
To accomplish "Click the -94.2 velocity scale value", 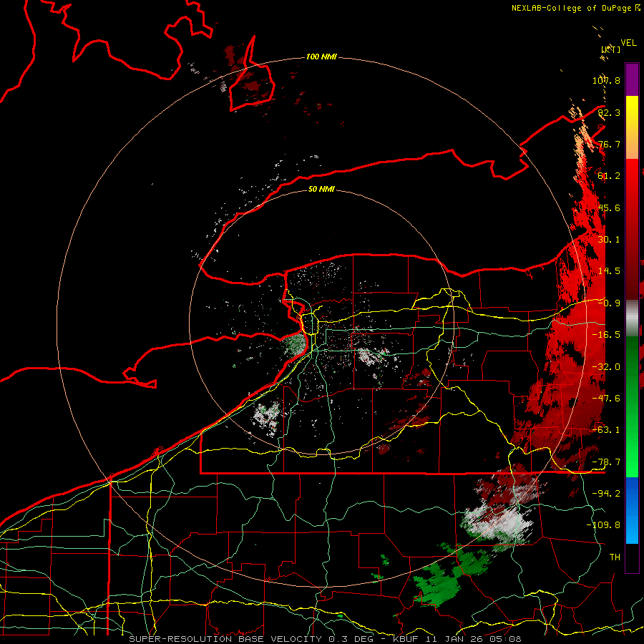I will click(x=606, y=493).
